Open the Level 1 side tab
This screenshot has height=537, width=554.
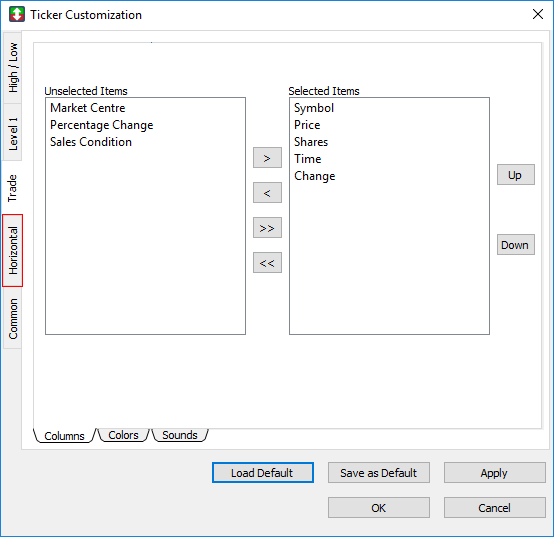pyautogui.click(x=12, y=133)
